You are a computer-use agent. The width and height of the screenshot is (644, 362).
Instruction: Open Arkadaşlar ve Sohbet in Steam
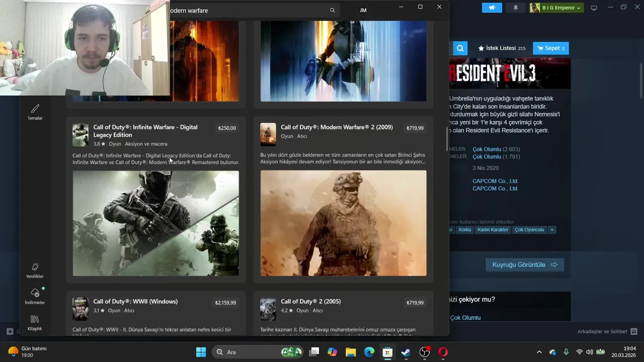tap(607, 332)
